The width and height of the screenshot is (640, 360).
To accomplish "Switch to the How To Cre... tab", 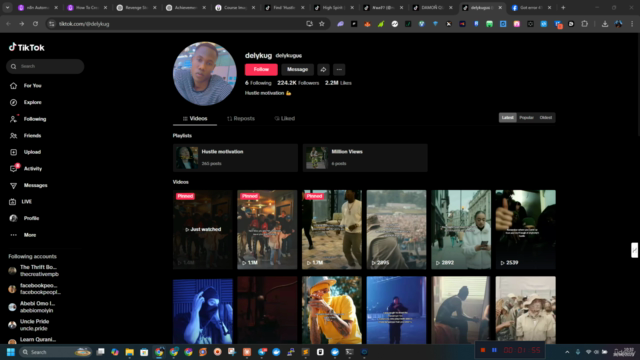I will (x=87, y=7).
